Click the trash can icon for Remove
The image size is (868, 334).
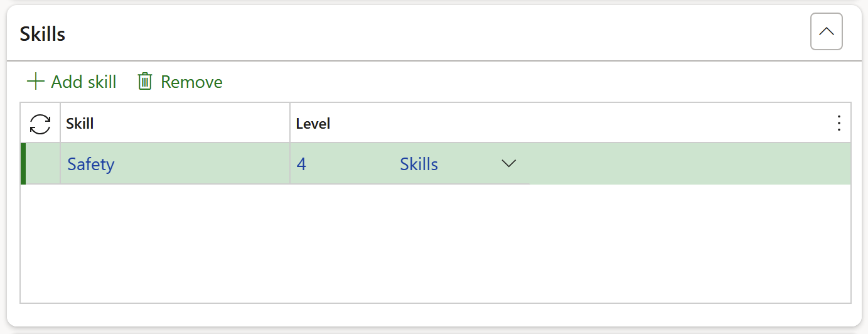coord(145,82)
